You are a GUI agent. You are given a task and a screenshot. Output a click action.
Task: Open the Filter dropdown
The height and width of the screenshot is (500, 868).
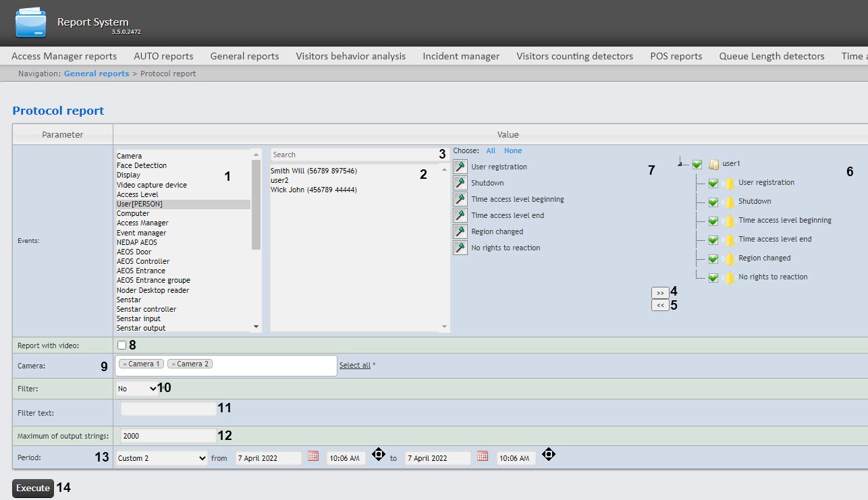point(137,389)
